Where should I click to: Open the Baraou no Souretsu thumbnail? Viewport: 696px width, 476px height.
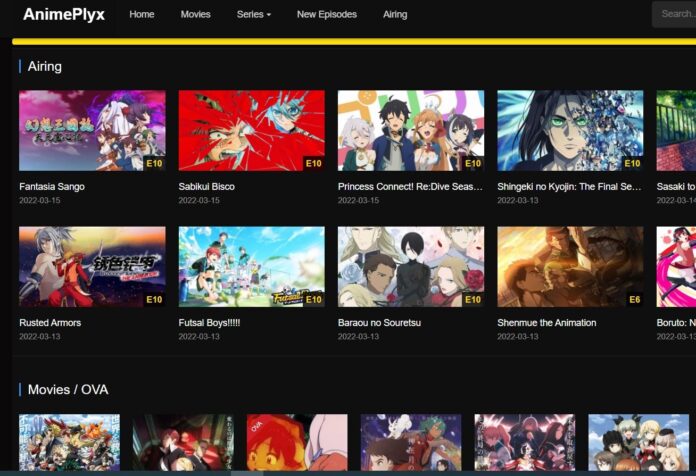[411, 267]
